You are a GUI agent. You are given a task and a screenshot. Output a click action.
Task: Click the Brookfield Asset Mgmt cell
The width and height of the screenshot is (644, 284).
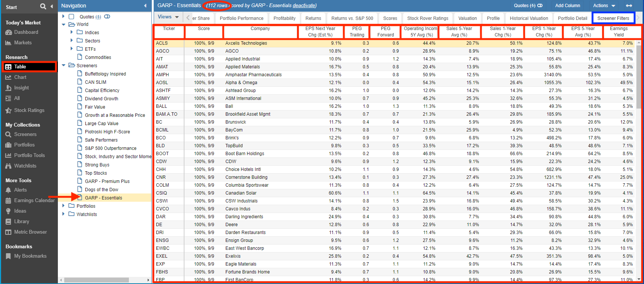(x=260, y=114)
